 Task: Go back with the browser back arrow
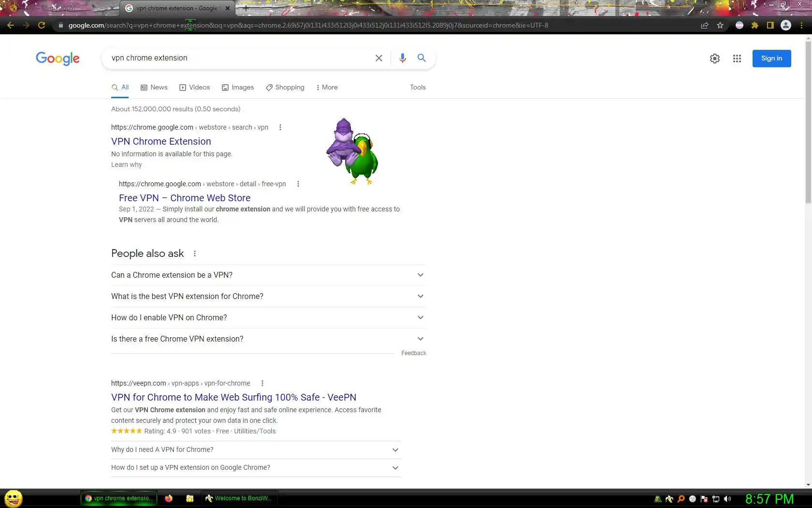[x=11, y=25]
